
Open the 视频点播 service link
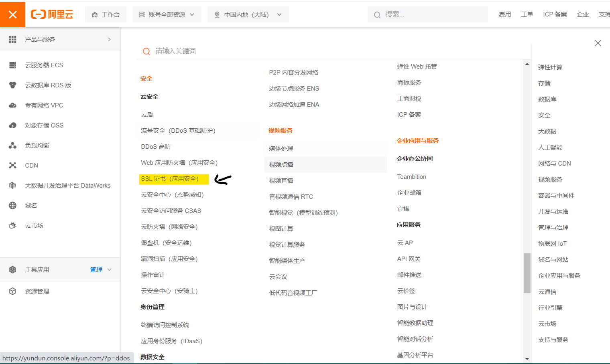click(281, 165)
